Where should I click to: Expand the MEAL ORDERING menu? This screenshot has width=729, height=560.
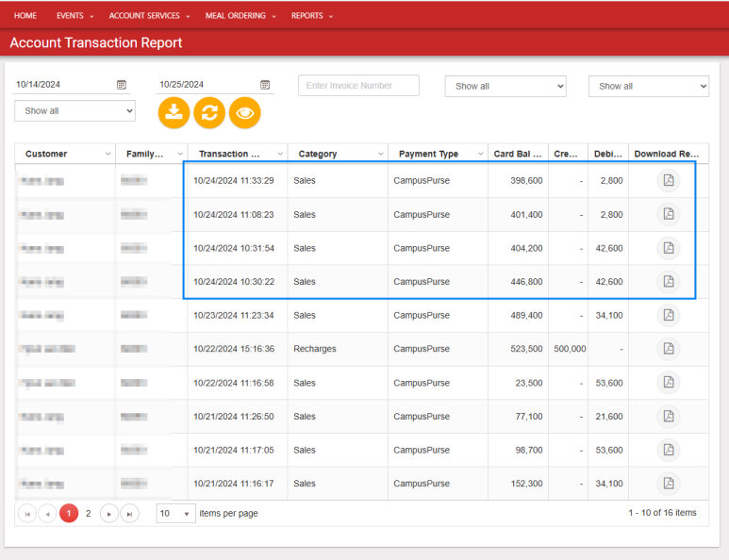(240, 16)
